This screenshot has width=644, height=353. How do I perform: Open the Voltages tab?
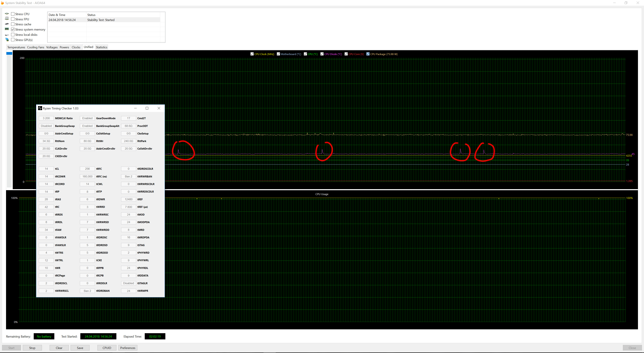[52, 47]
